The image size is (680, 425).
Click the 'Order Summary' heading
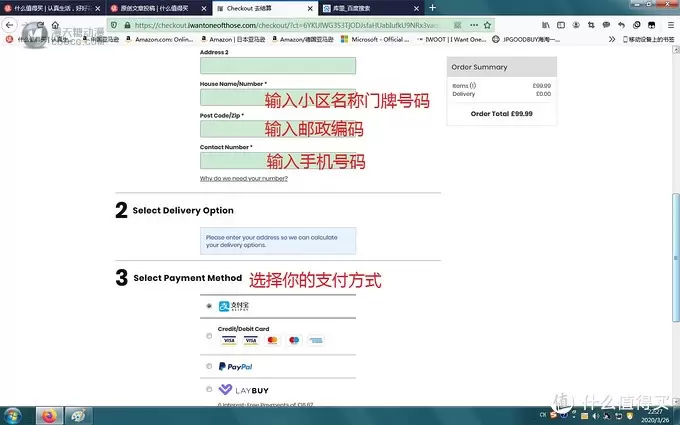(479, 67)
